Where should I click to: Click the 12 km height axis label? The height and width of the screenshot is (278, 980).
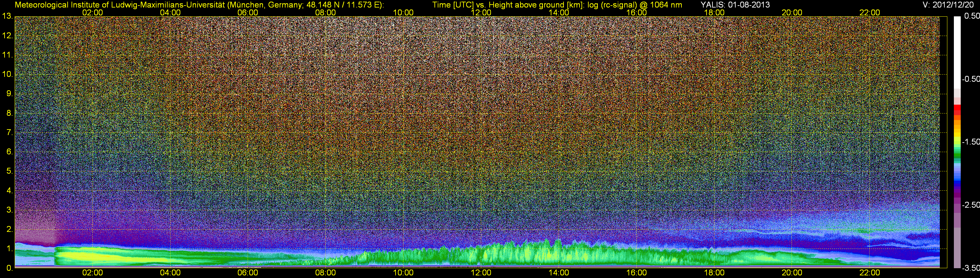[7, 36]
